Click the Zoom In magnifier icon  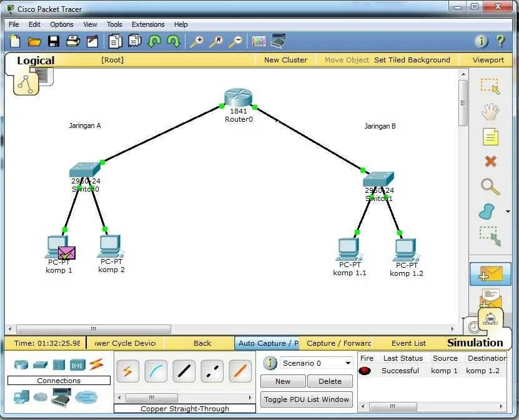click(197, 42)
